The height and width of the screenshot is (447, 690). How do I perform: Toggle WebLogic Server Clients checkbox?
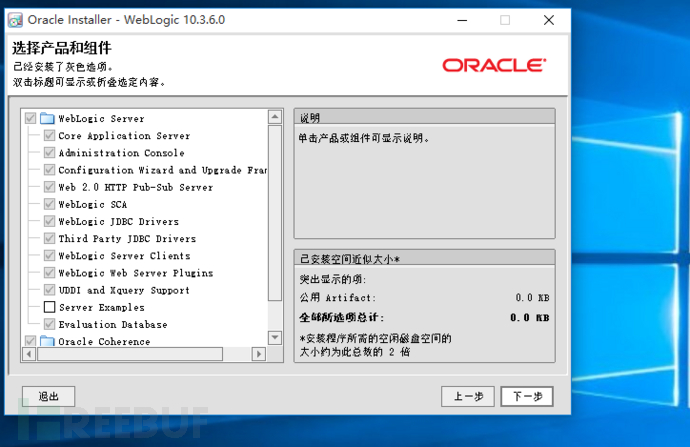[49, 256]
